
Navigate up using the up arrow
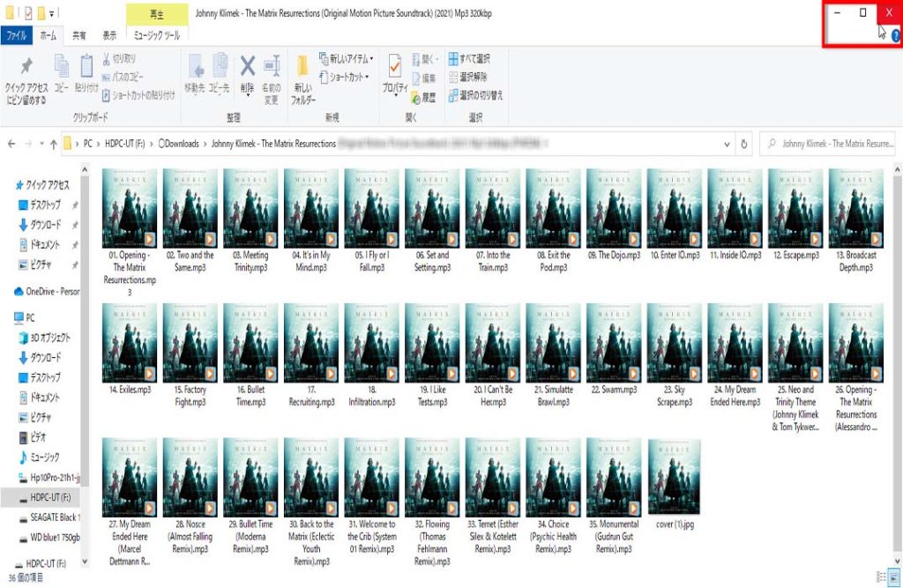[x=53, y=144]
